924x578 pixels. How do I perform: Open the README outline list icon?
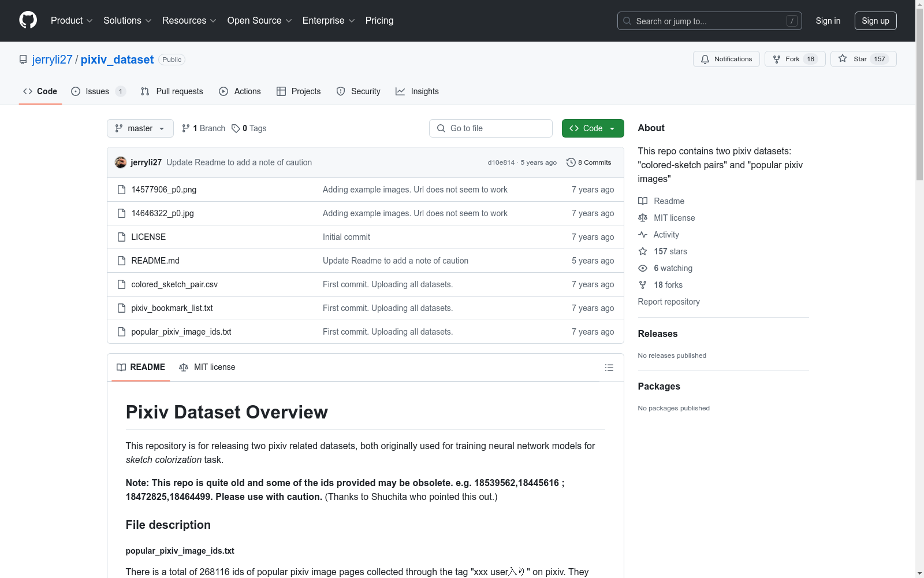(609, 368)
